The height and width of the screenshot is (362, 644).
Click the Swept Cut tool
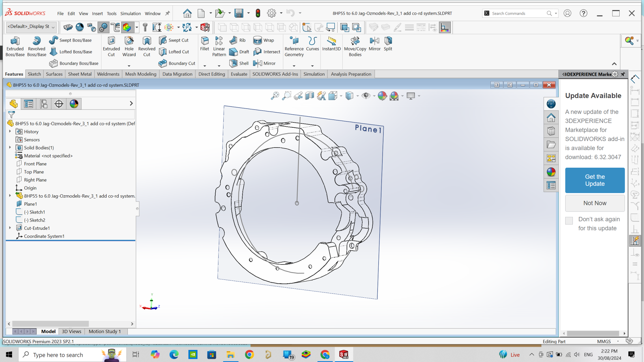(174, 40)
